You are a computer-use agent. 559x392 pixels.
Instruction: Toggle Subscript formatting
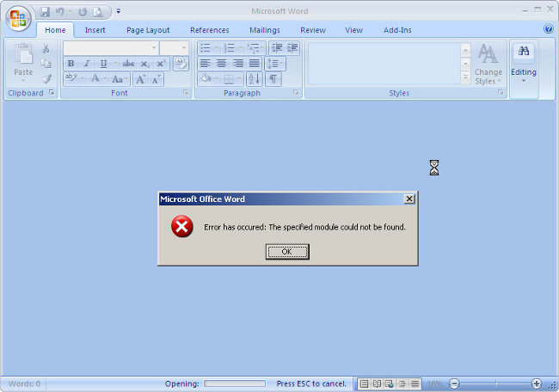coord(144,64)
